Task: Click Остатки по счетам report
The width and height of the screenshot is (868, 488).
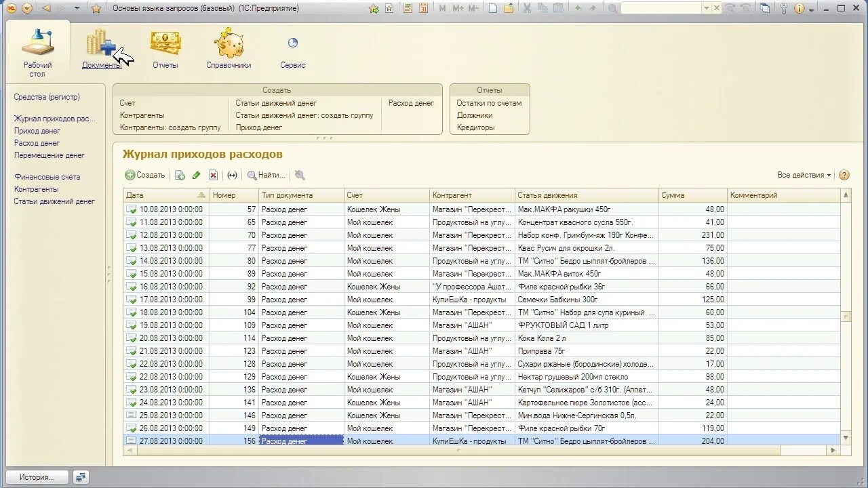Action: tap(489, 103)
